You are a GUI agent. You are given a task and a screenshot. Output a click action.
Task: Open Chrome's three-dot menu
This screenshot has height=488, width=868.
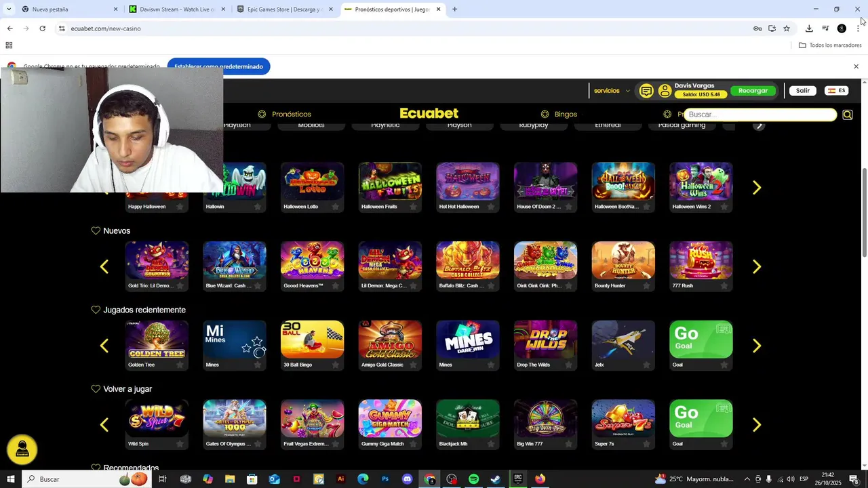pos(858,28)
